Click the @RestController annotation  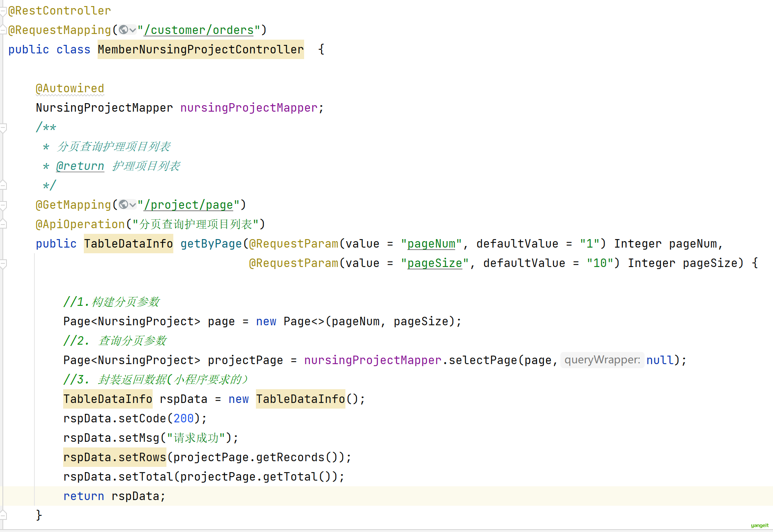[60, 11]
